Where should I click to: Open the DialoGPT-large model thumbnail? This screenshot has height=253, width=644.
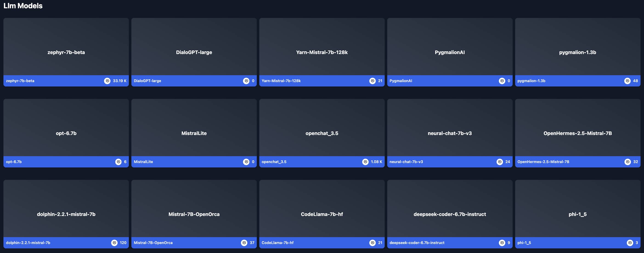pyautogui.click(x=194, y=46)
